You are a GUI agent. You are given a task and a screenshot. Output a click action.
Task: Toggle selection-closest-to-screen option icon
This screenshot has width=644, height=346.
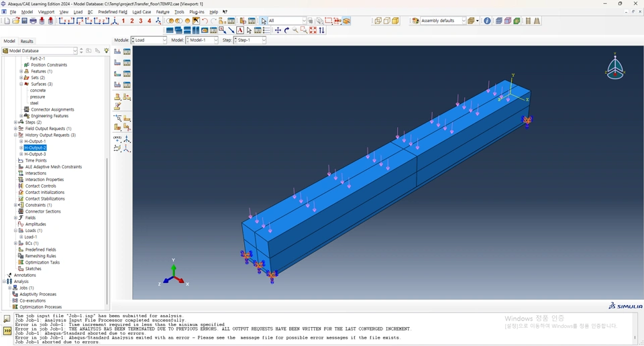pos(320,21)
